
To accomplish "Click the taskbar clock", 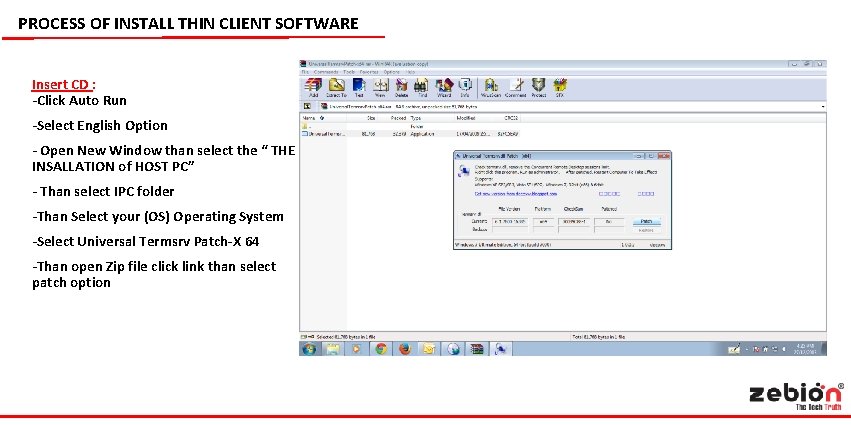I will click(x=804, y=349).
